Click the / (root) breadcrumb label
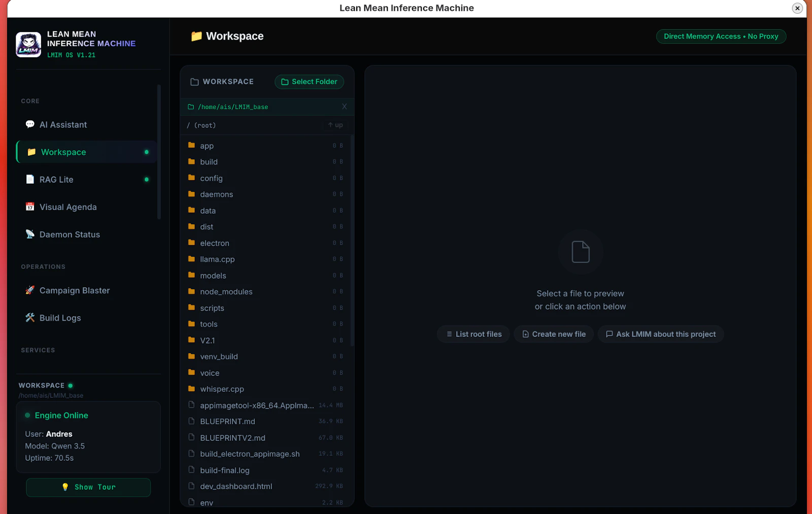812x514 pixels. 201,125
